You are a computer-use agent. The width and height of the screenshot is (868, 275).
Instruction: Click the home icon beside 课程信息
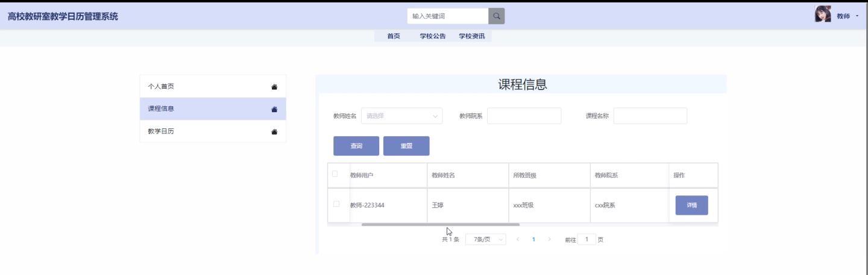(274, 109)
